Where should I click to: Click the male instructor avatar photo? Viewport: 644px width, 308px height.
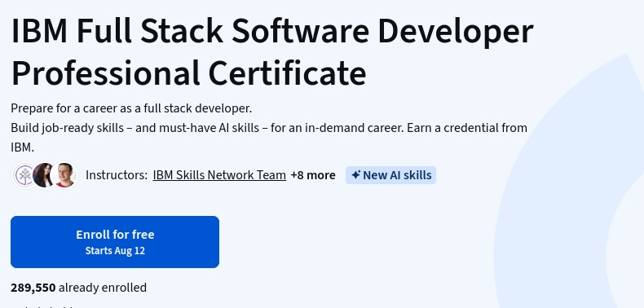pyautogui.click(x=64, y=175)
